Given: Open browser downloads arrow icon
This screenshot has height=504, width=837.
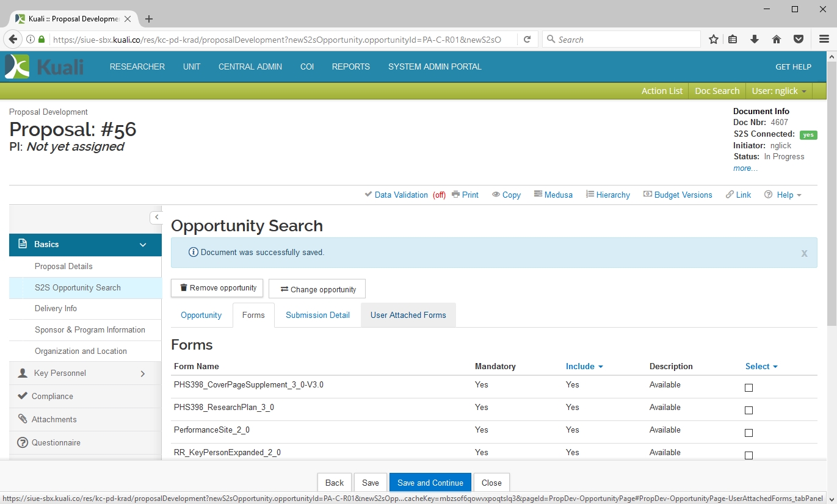Looking at the screenshot, I should pyautogui.click(x=755, y=40).
